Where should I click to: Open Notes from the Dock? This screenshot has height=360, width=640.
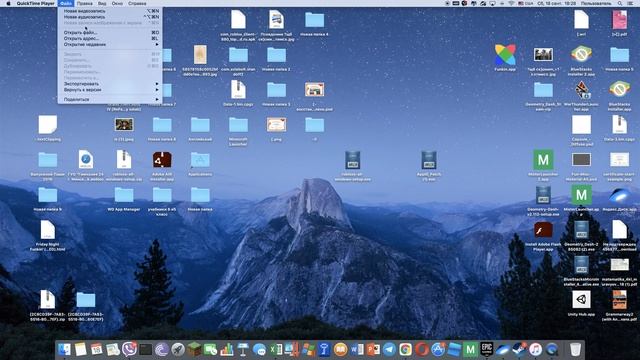click(80, 349)
